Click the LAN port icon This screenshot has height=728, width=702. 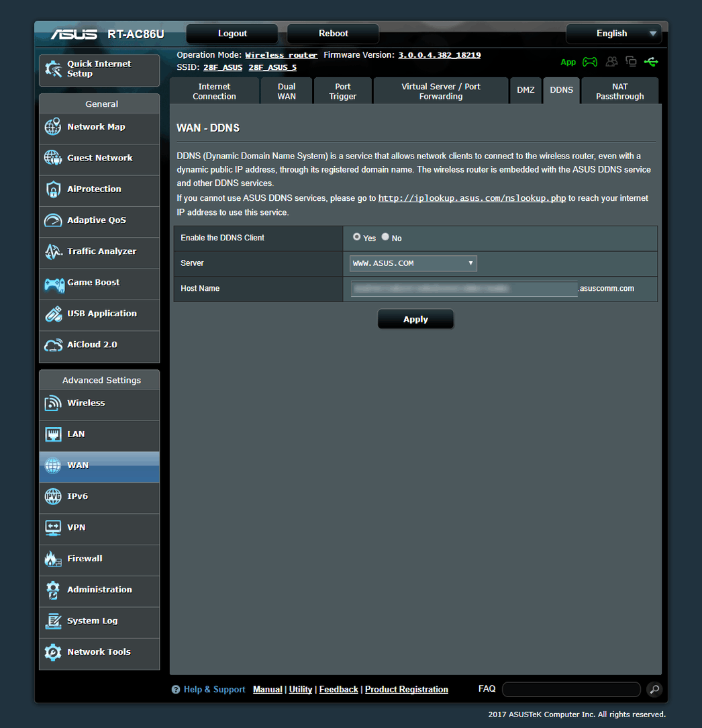(x=53, y=435)
